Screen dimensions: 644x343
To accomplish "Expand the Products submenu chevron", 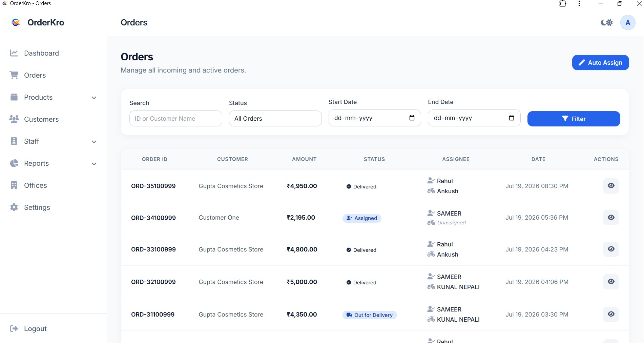I will 94,98.
